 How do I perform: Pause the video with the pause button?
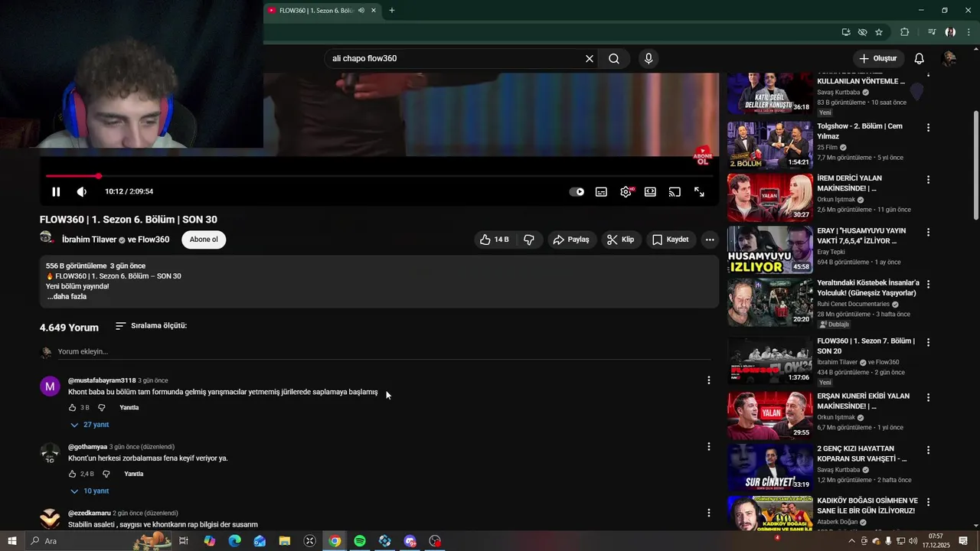tap(56, 192)
